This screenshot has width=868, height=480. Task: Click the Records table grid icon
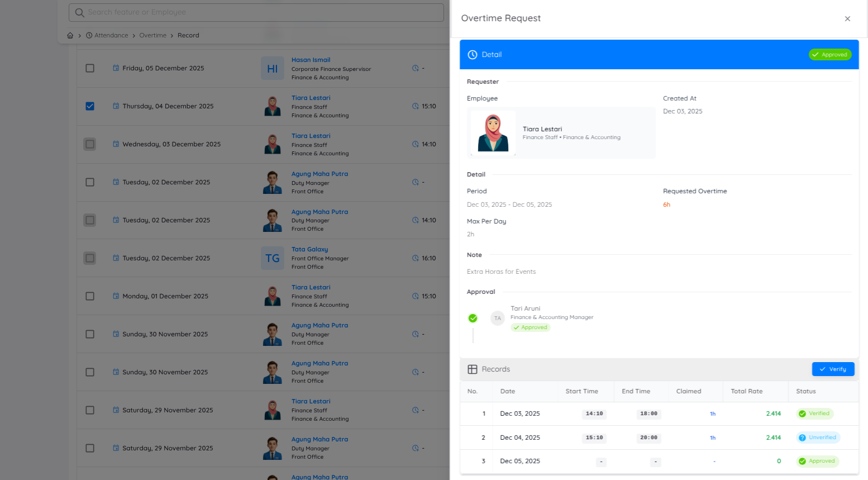[472, 369]
